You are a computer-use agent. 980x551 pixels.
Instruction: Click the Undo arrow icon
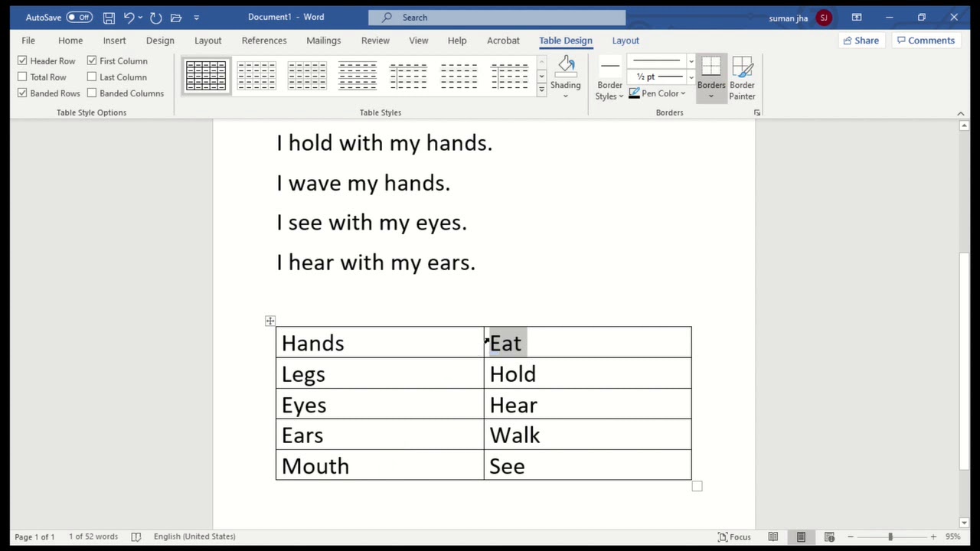[129, 17]
